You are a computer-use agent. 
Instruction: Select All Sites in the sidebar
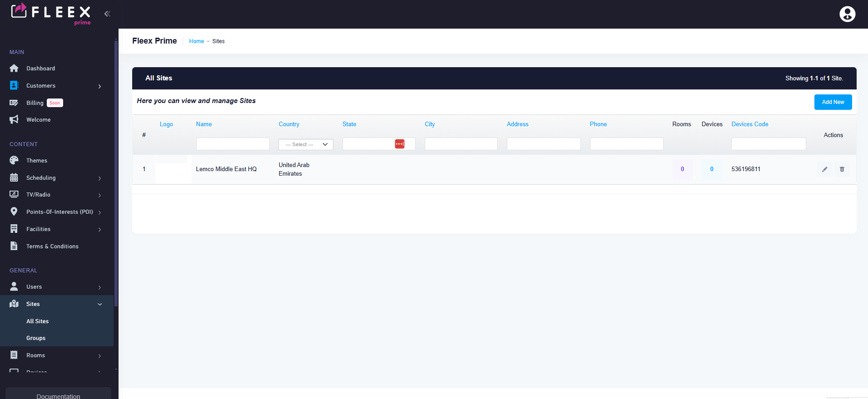[37, 321]
